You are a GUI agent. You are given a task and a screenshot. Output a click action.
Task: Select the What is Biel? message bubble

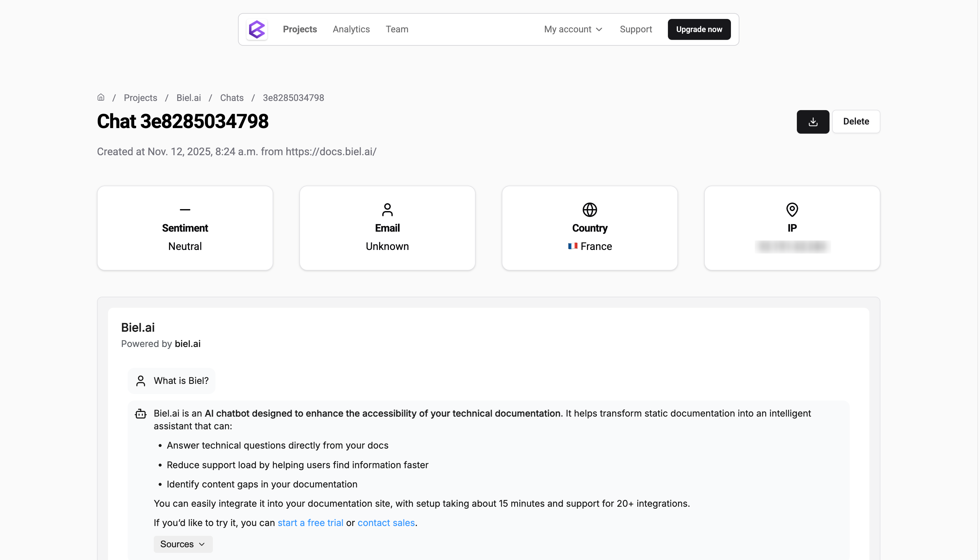(171, 380)
